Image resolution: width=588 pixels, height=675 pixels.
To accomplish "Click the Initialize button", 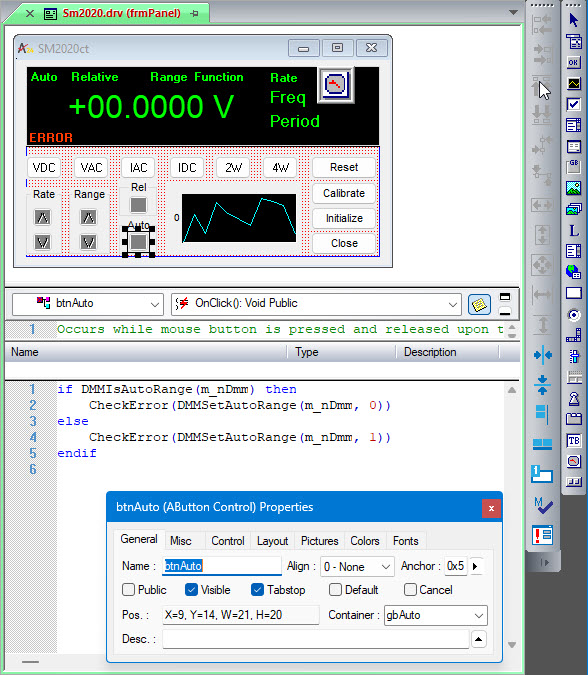I will (344, 218).
